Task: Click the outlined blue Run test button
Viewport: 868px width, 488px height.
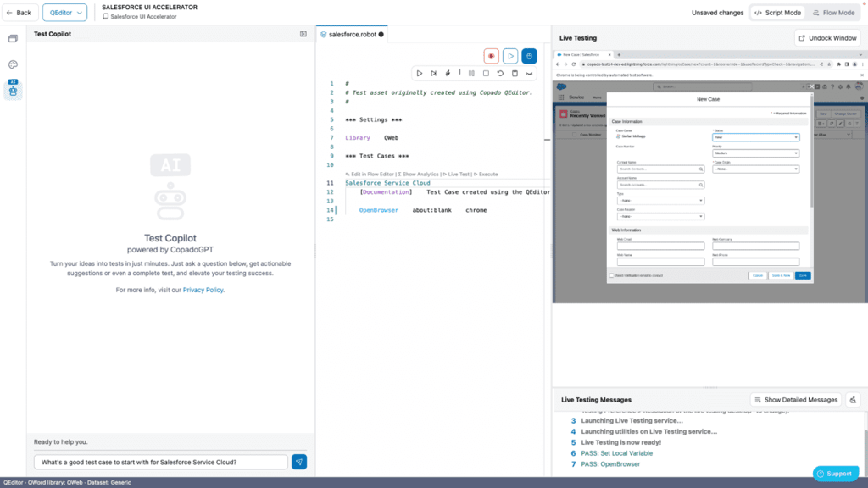Action: click(510, 56)
